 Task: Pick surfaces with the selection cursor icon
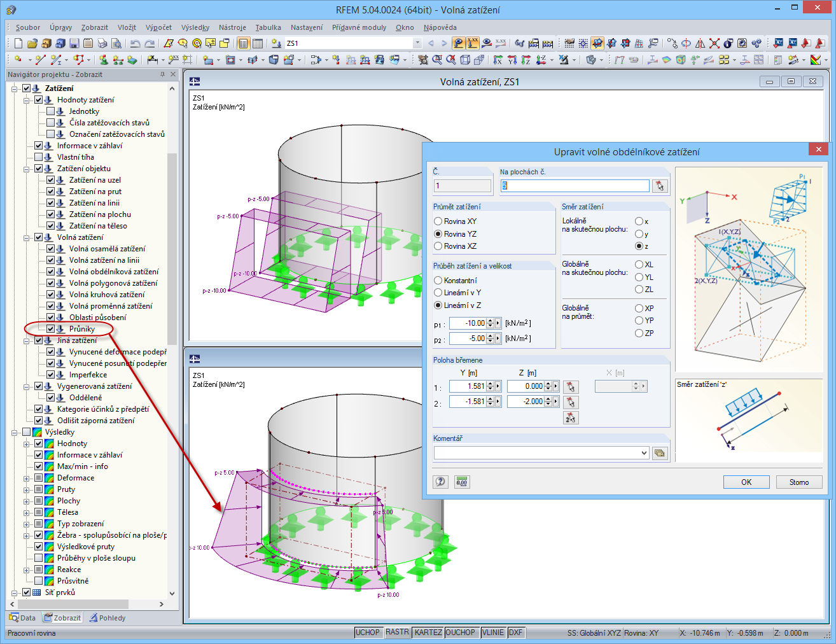660,186
